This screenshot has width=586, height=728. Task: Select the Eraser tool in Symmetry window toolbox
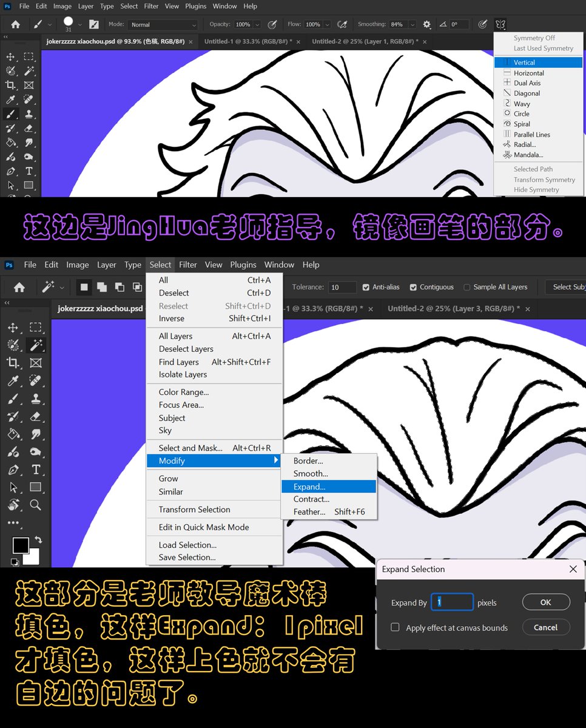(29, 128)
